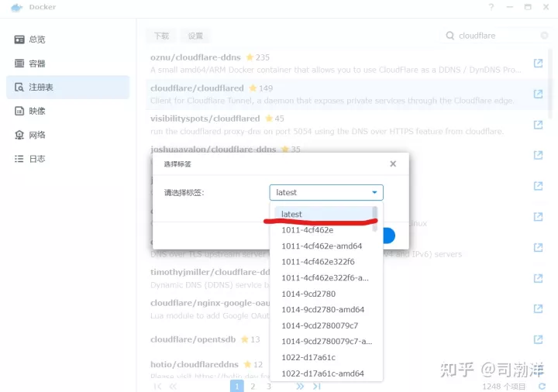Open Docker help with question mark

491,7
